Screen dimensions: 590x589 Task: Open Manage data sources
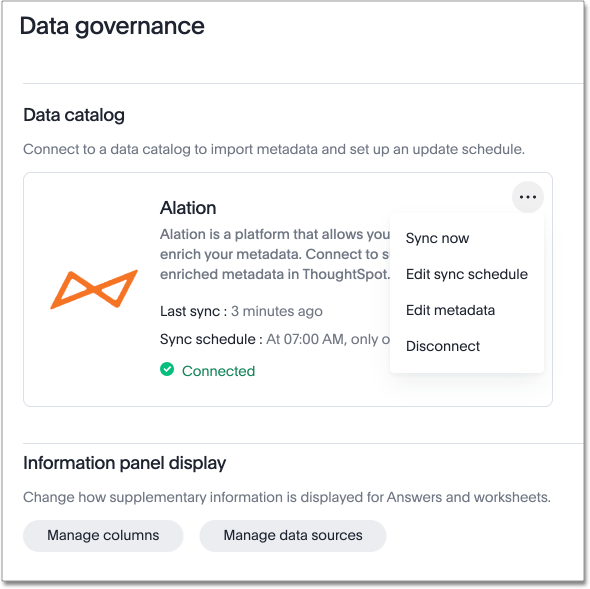pyautogui.click(x=293, y=535)
